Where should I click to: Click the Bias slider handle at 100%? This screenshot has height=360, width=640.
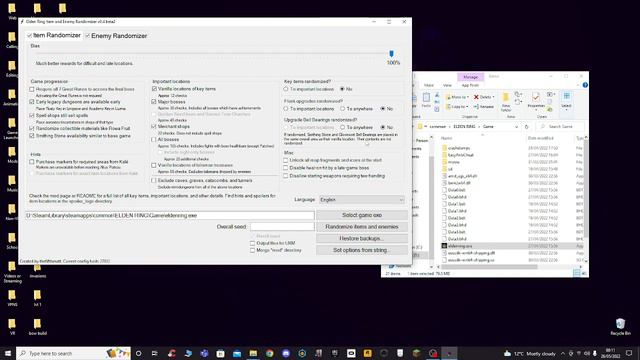[391, 53]
